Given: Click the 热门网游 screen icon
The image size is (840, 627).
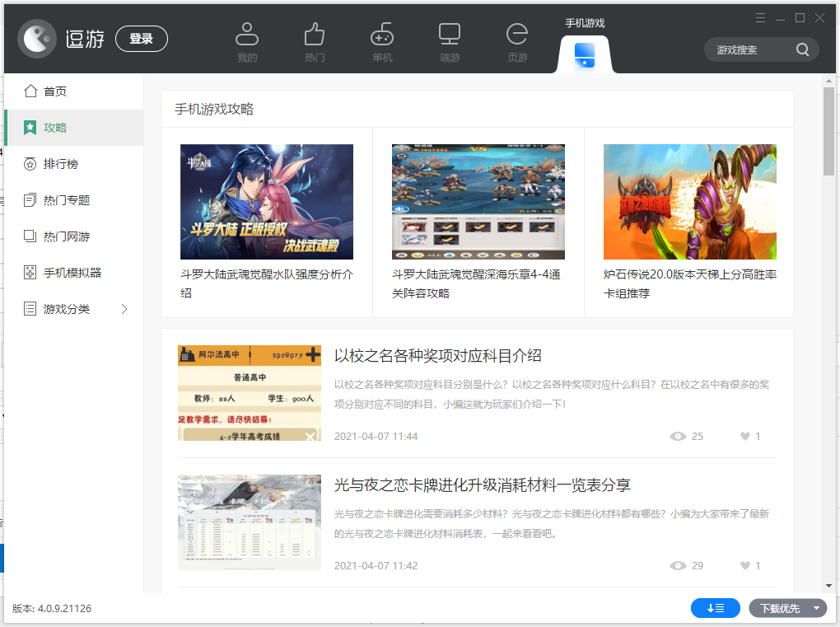Looking at the screenshot, I should [30, 236].
